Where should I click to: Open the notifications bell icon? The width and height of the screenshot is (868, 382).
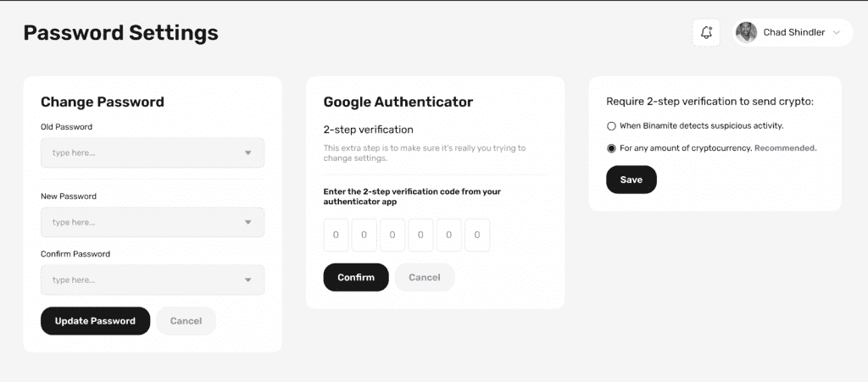(x=706, y=33)
